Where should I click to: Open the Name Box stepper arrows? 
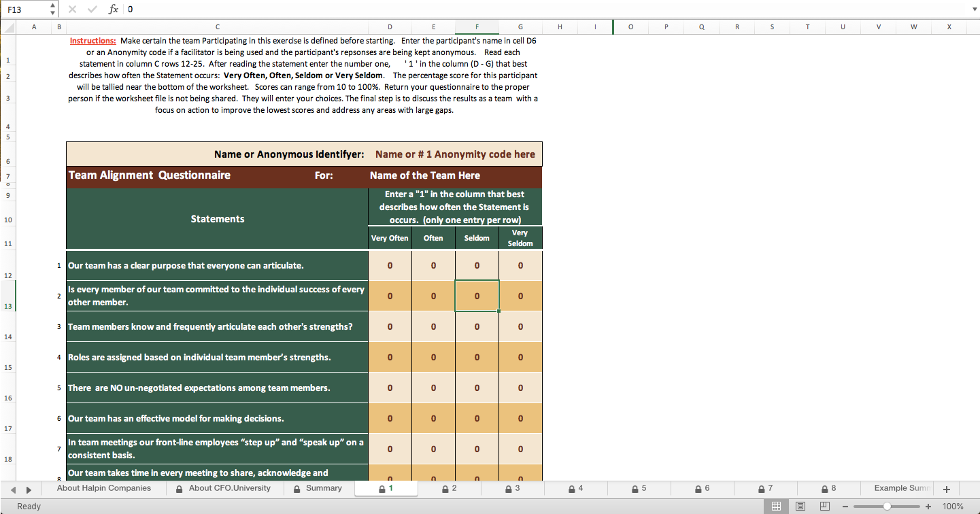(x=53, y=10)
